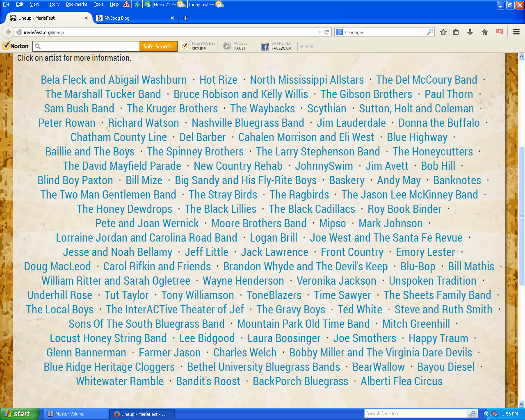525x420 pixels.
Task: Open the address bar history dropdown
Action: [320, 32]
